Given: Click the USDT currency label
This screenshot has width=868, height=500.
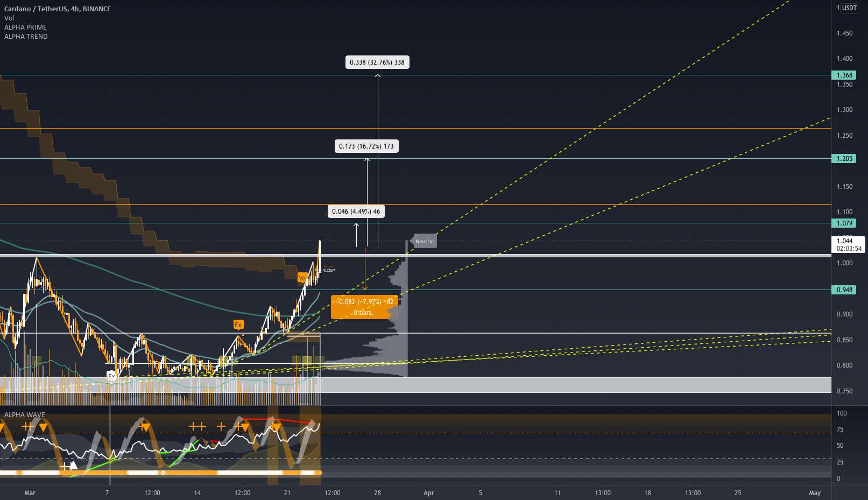Looking at the screenshot, I should (x=850, y=8).
